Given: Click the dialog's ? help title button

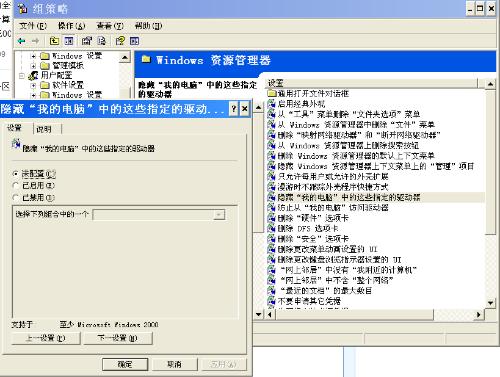Looking at the screenshot, I should point(234,109).
